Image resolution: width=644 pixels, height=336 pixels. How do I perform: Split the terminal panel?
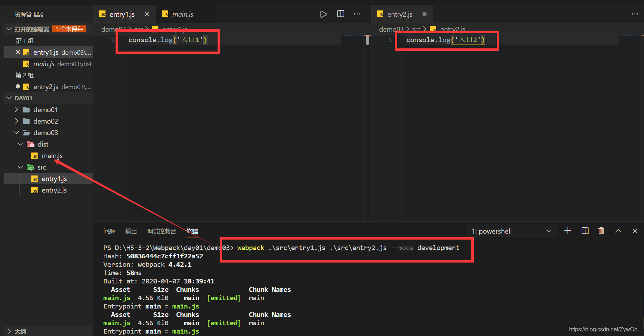tap(585, 231)
